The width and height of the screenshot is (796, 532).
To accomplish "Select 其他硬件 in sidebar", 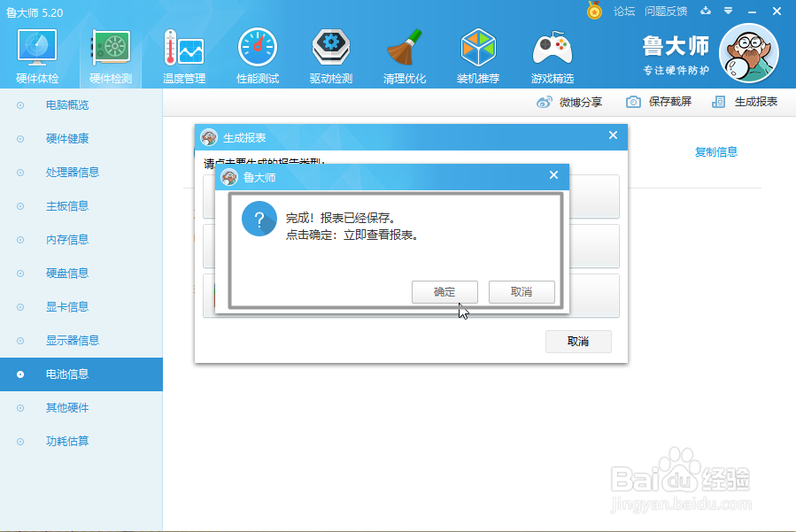I will (x=81, y=407).
